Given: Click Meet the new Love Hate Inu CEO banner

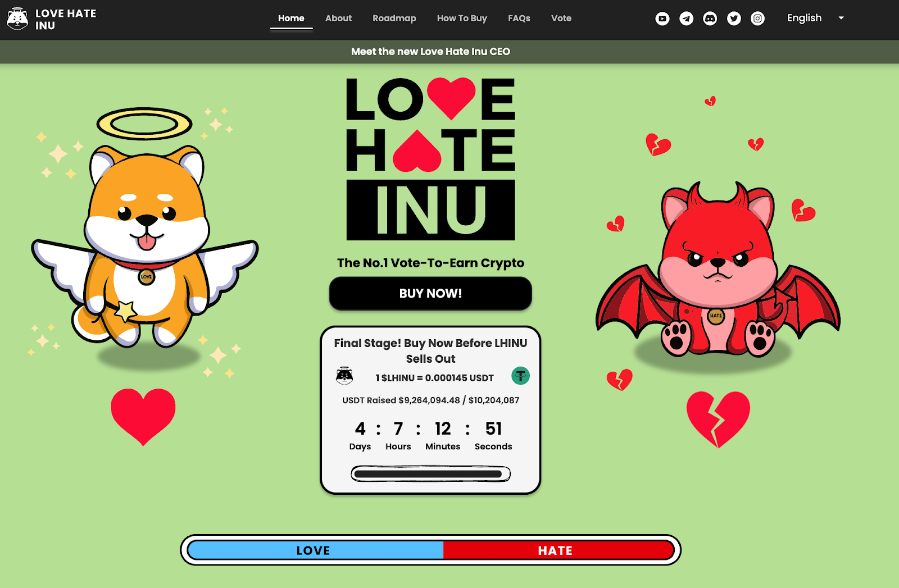Looking at the screenshot, I should click(x=430, y=52).
